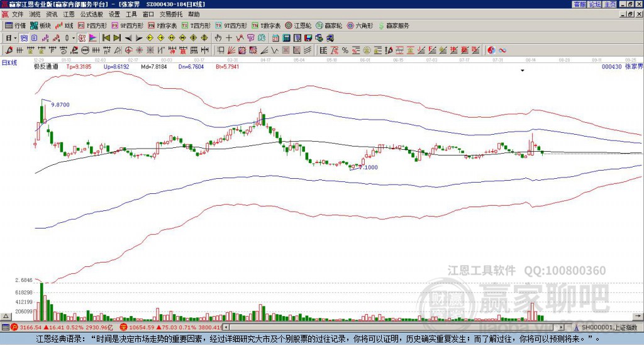This screenshot has width=644, height=345.
Task: Open the 板块 sector view
Action: pyautogui.click(x=40, y=25)
